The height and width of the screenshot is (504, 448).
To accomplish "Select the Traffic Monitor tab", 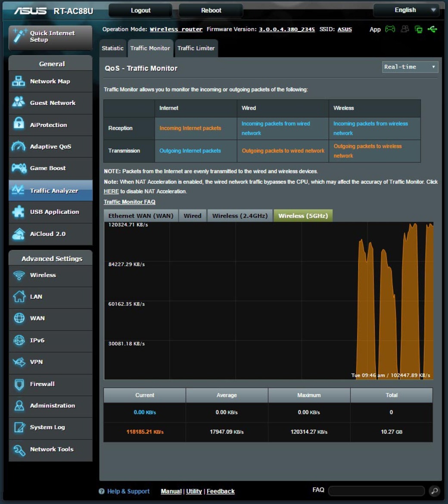I will pos(150,48).
